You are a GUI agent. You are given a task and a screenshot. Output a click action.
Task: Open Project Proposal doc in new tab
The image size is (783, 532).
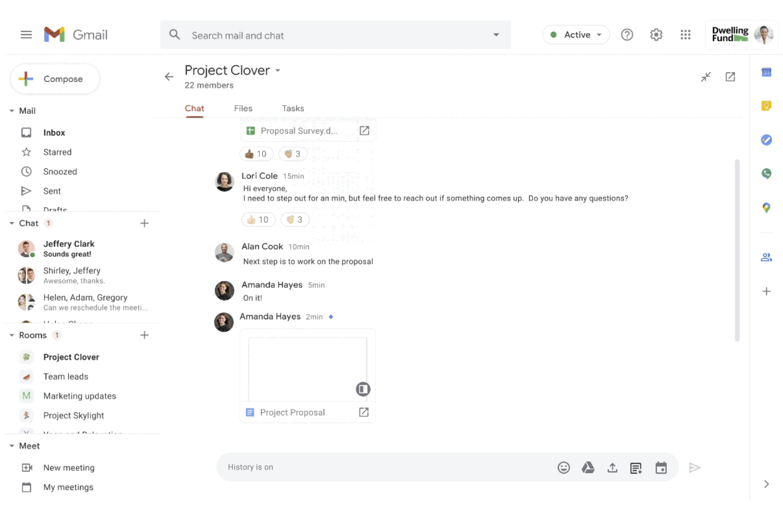tap(364, 412)
